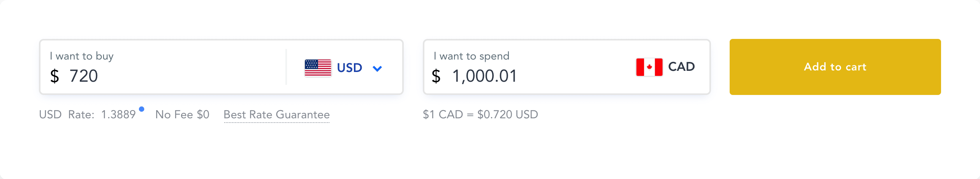Click the "$1 CAD" text below spend field

click(x=443, y=114)
